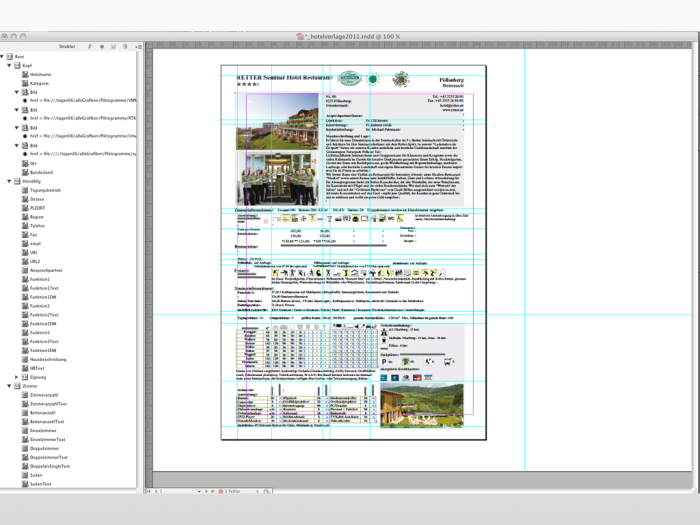
Task: Select the email tree item
Action: tap(35, 244)
